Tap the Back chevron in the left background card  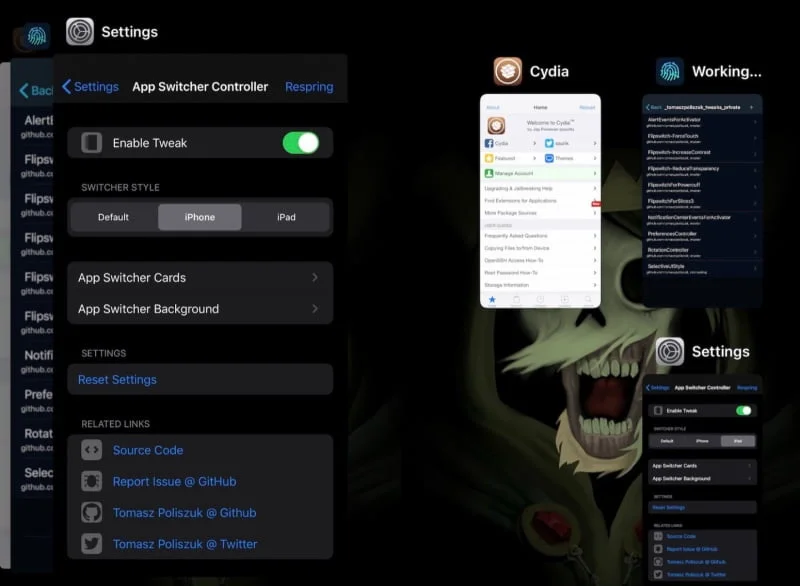(x=23, y=90)
